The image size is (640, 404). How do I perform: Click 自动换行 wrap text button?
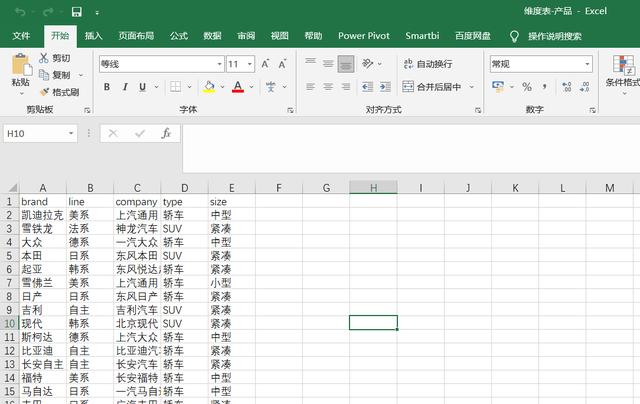point(428,64)
